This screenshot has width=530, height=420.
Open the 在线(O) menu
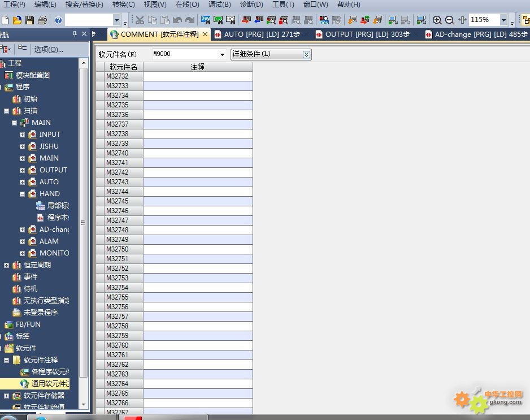187,5
